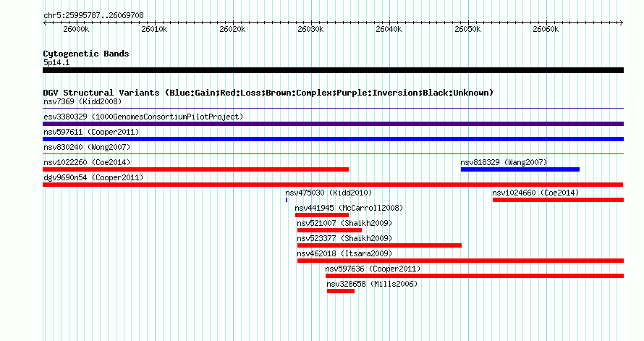Open variant nsv830240 (Wong2007) label
This screenshot has width=644, height=341.
[87, 147]
